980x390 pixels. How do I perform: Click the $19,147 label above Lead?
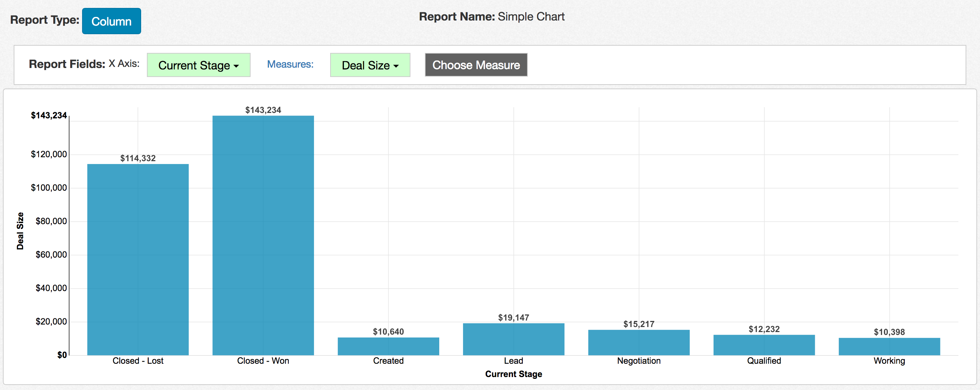[513, 318]
